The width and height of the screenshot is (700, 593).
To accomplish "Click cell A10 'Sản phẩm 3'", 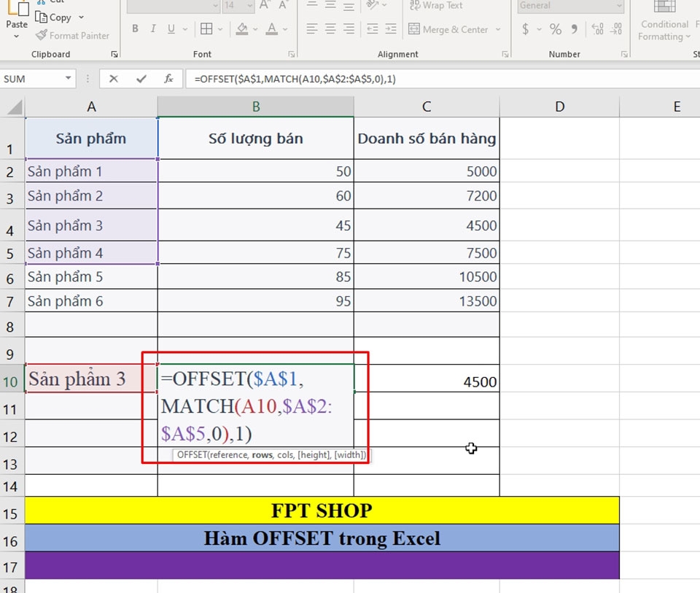I will pyautogui.click(x=92, y=379).
